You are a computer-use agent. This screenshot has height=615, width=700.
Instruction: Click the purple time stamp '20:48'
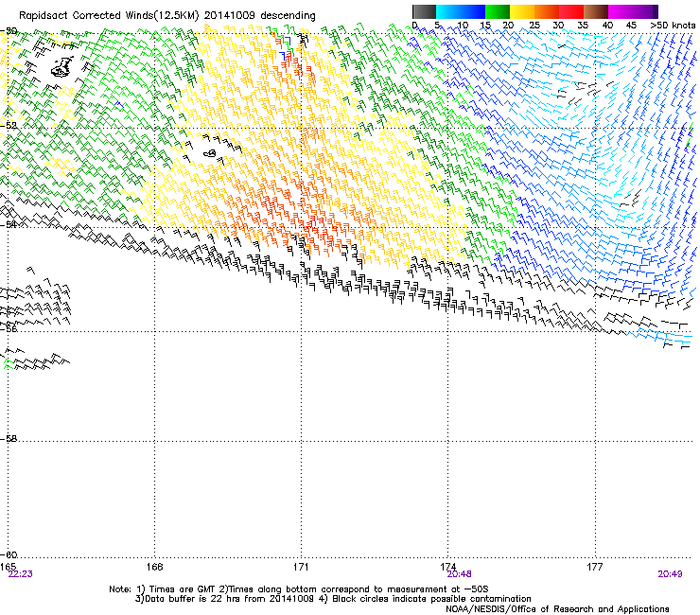460,574
